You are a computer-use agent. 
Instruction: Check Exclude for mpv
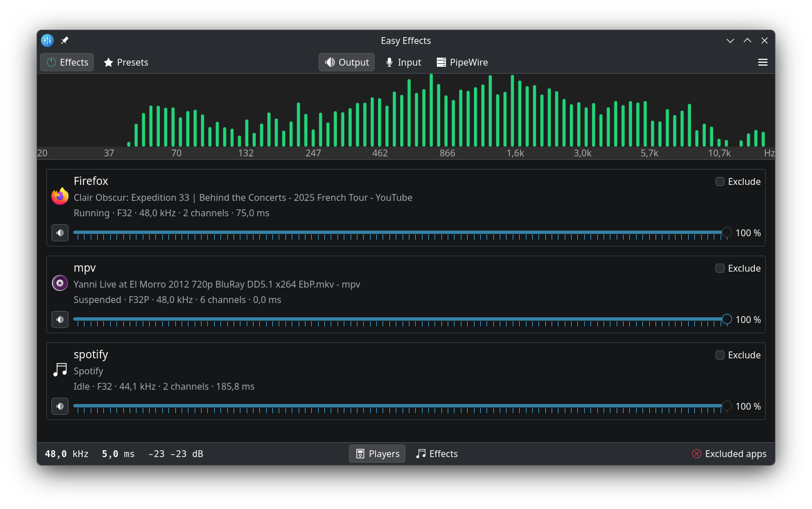720,268
